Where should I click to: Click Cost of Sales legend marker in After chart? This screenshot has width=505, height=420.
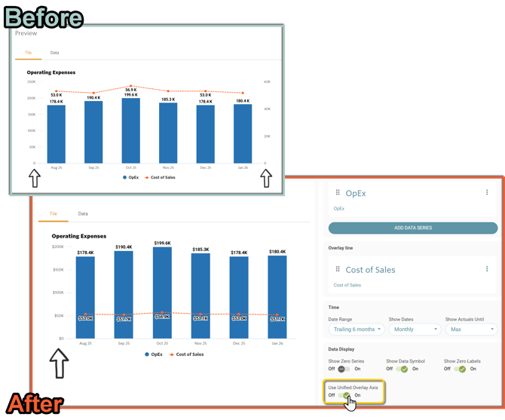pyautogui.click(x=172, y=354)
